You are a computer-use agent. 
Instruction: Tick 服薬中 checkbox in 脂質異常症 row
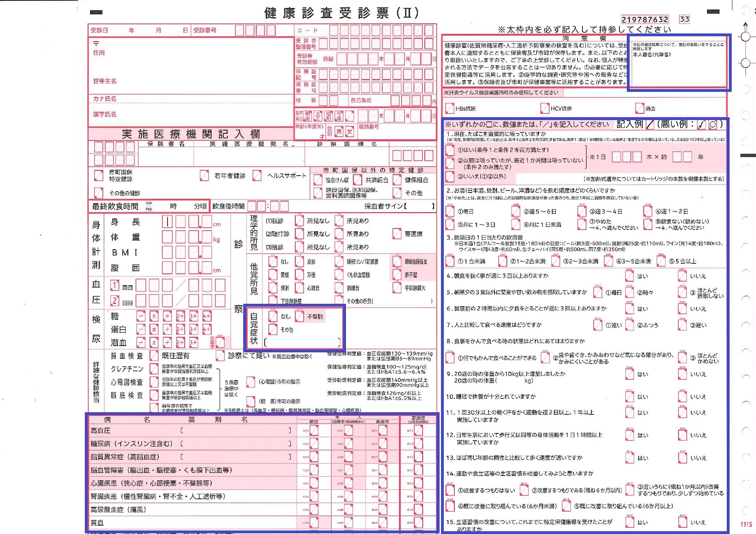click(x=383, y=457)
